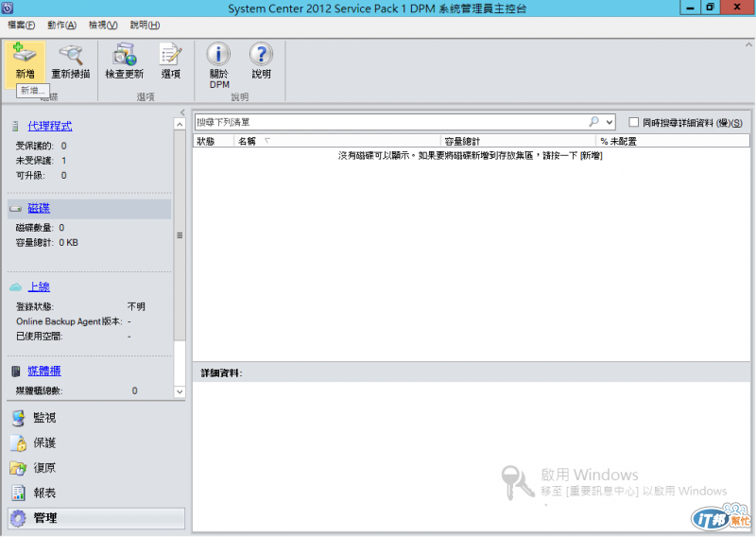This screenshot has height=537, width=756.
Task: Click the 復原 recovery folder icon
Action: tap(18, 468)
